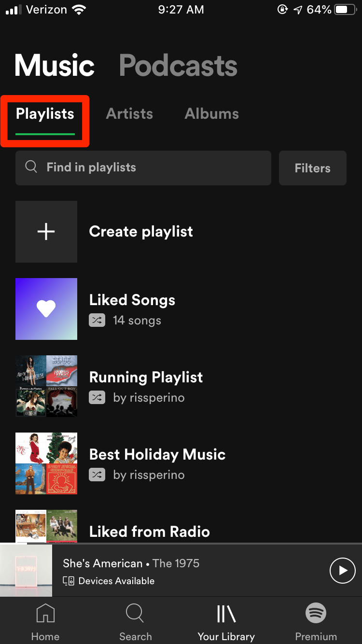Switch to the Albums tab
This screenshot has height=644, width=362.
[x=212, y=114]
